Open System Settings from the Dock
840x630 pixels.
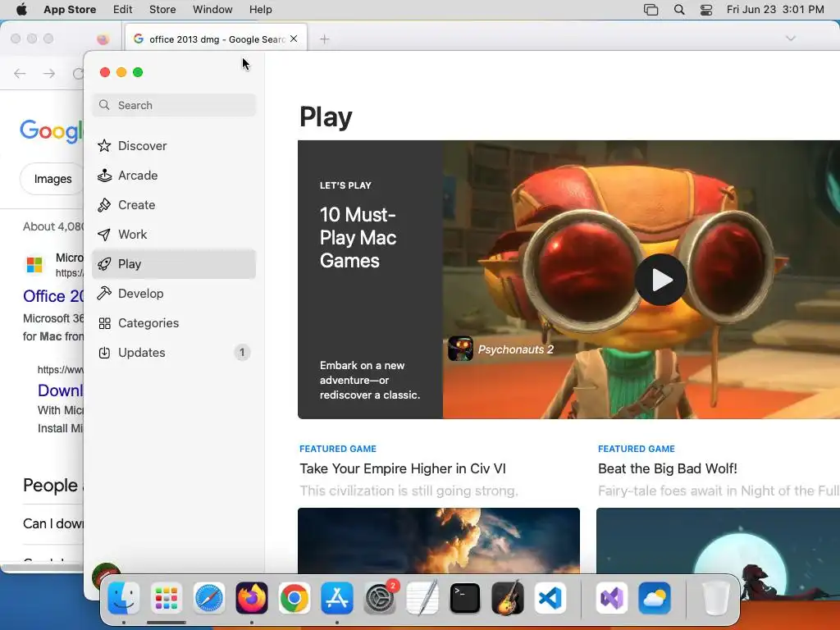pos(380,598)
